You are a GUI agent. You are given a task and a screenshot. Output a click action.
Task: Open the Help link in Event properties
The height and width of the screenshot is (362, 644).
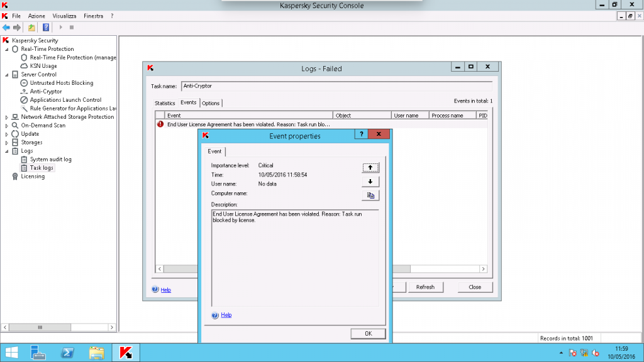click(x=226, y=315)
